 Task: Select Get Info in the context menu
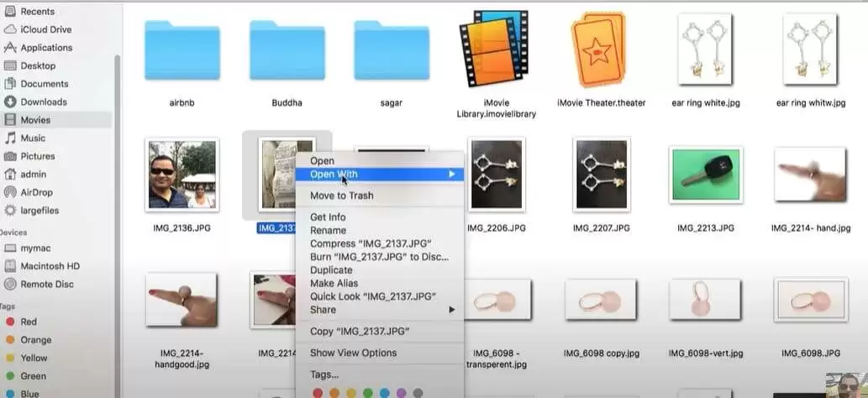point(328,217)
